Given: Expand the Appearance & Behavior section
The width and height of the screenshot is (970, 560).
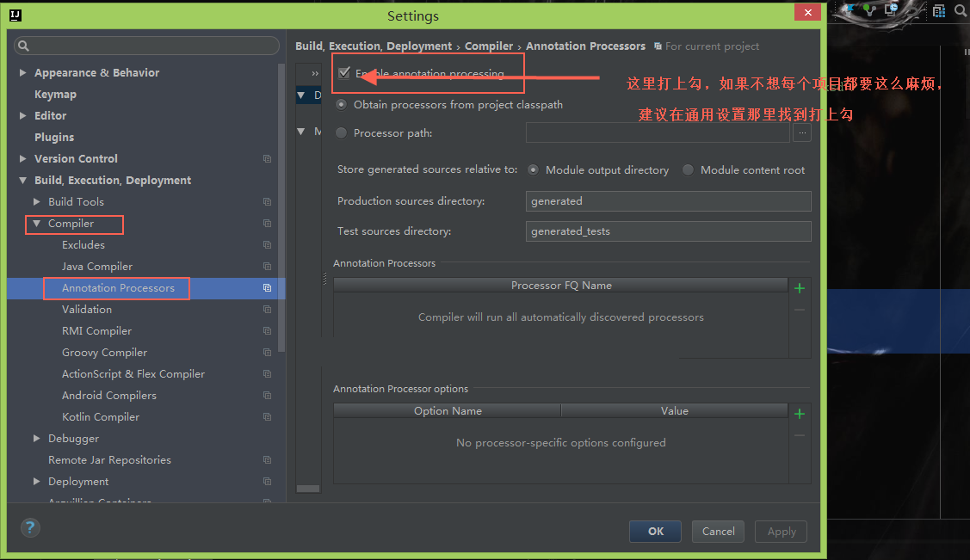Looking at the screenshot, I should pos(22,73).
